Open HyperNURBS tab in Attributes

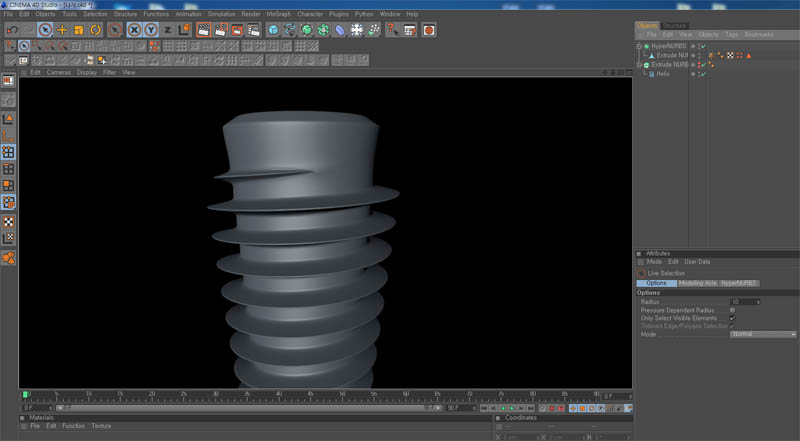[x=739, y=283]
